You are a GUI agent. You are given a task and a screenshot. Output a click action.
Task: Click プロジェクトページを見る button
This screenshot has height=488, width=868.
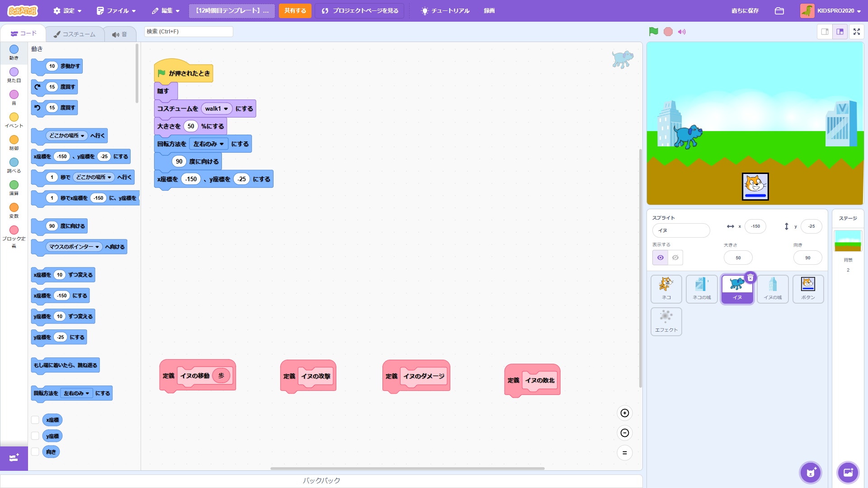click(x=360, y=11)
